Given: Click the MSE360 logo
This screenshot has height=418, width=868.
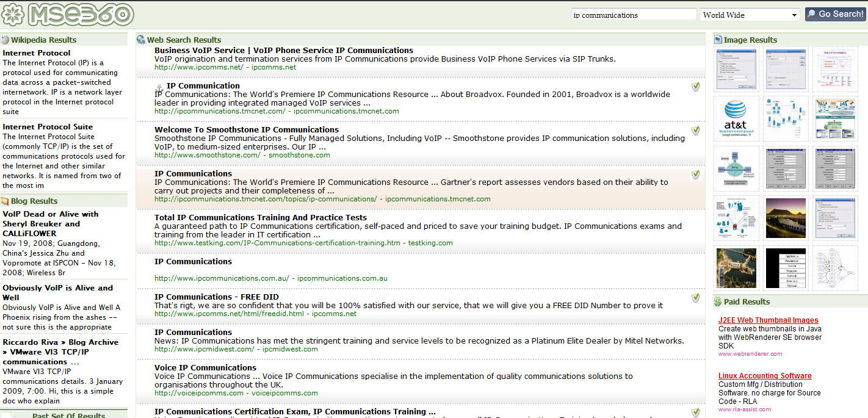Looking at the screenshot, I should point(67,14).
